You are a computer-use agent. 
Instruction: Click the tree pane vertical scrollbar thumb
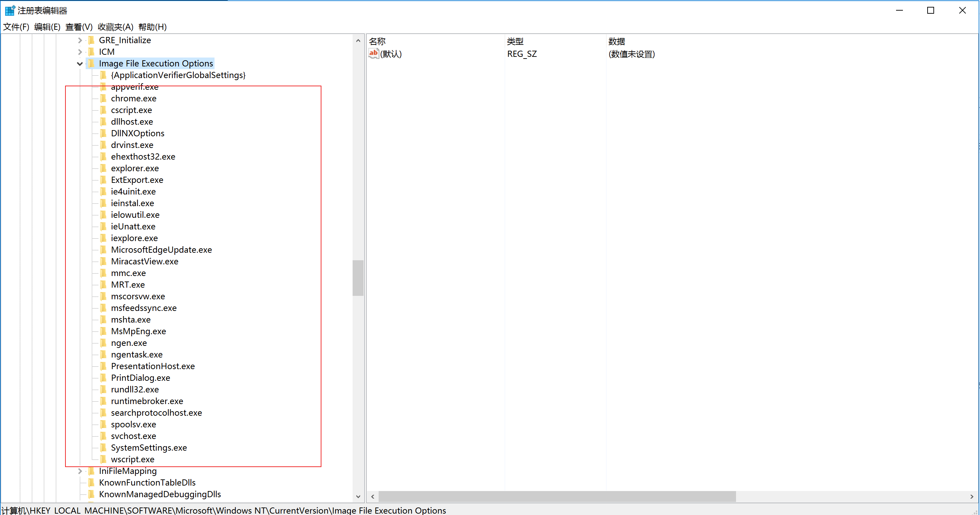click(x=358, y=278)
